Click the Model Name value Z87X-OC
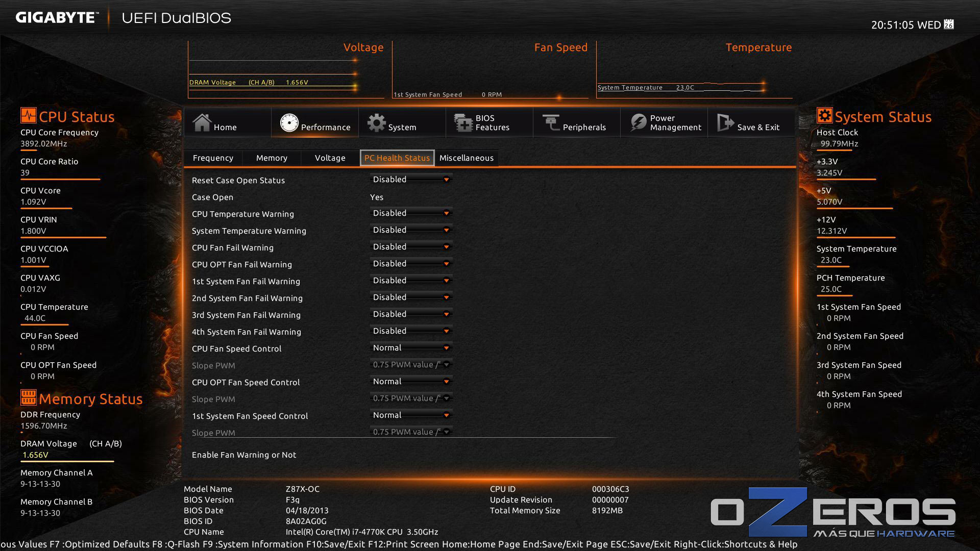 [x=303, y=489]
